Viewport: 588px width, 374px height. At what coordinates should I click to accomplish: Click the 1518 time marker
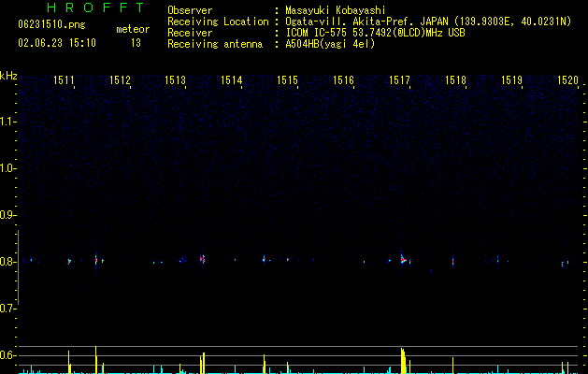[455, 80]
